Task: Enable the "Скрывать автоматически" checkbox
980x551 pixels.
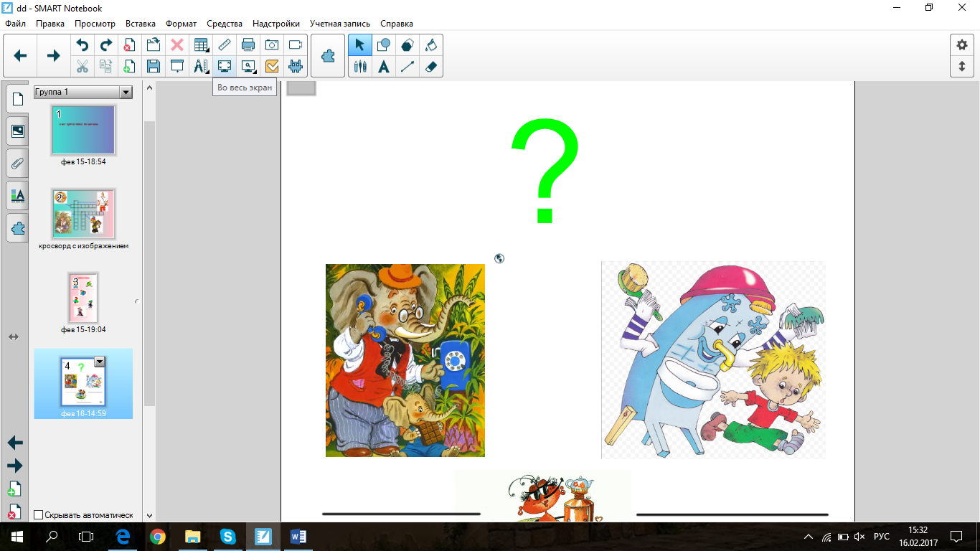Action: click(x=39, y=514)
